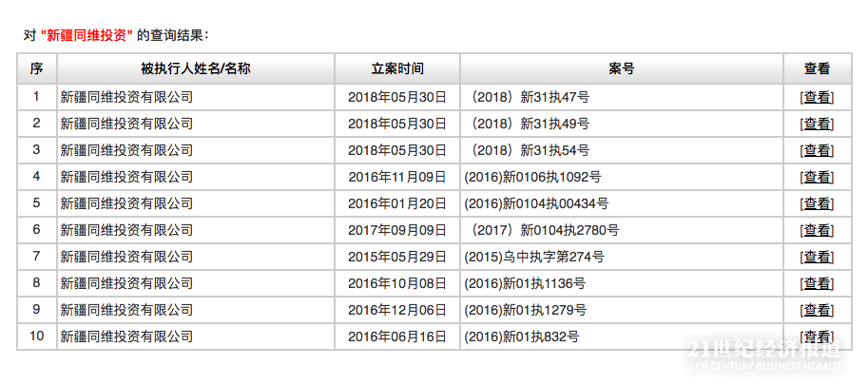Click the 被执行人姓名/名称 column header
This screenshot has width=868, height=385.
tap(195, 68)
